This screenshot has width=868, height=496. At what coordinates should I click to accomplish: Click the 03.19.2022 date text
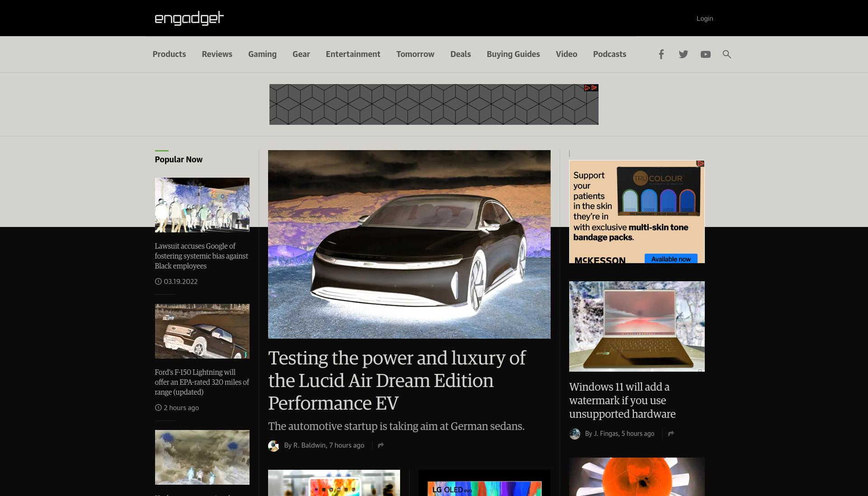(x=180, y=281)
